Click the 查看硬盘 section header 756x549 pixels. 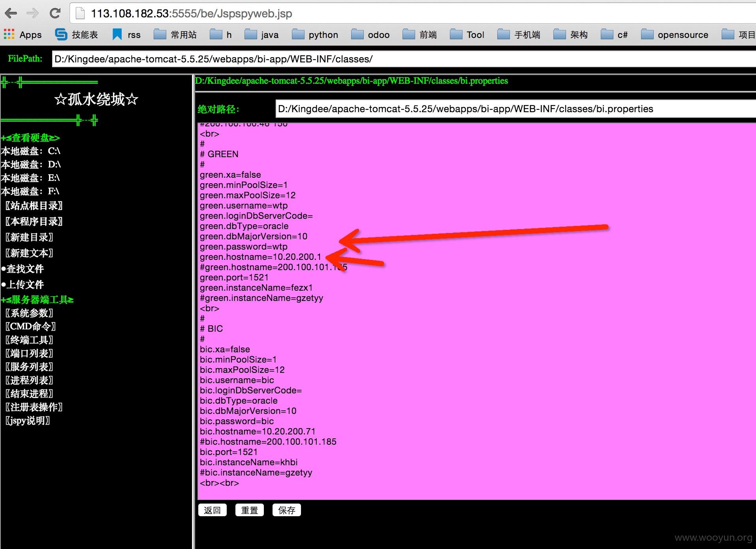[30, 138]
